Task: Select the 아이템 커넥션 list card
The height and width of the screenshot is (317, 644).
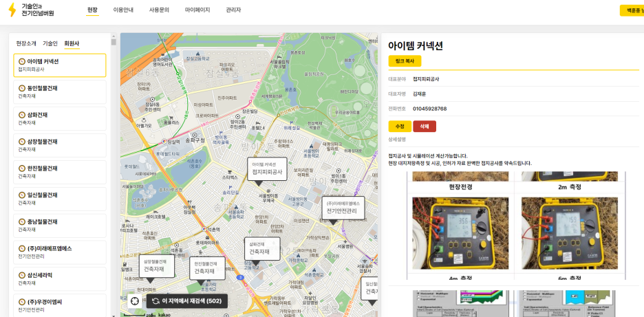Action: pos(60,65)
